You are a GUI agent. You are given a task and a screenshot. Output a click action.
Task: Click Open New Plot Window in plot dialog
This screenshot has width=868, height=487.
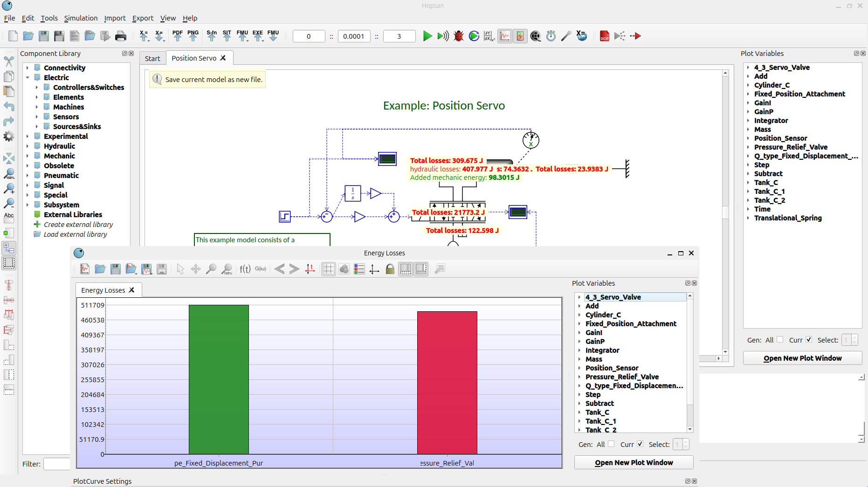pyautogui.click(x=634, y=462)
